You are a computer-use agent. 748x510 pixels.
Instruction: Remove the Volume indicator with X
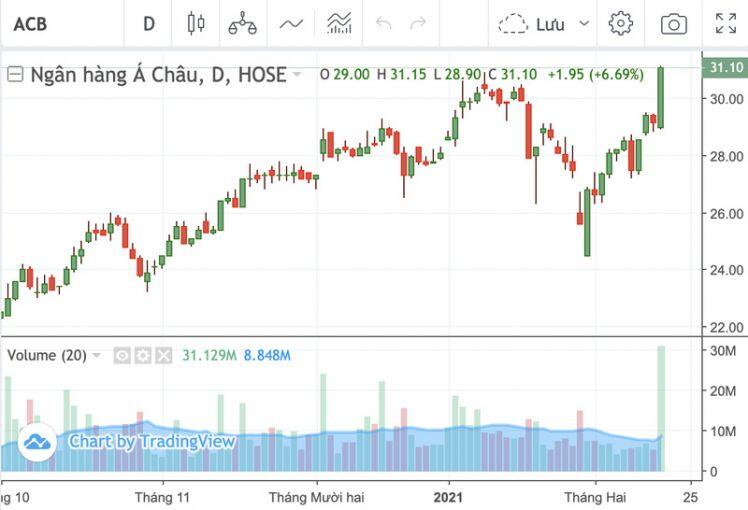tap(164, 355)
